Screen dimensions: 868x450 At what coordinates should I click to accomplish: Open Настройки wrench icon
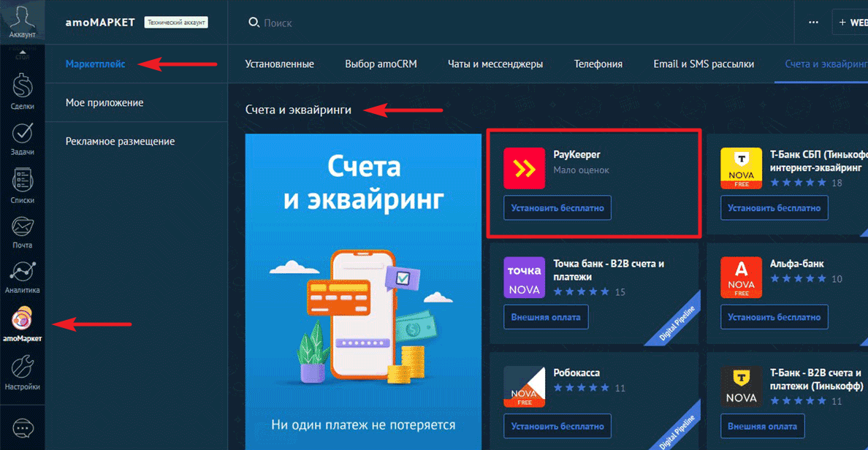[x=23, y=371]
